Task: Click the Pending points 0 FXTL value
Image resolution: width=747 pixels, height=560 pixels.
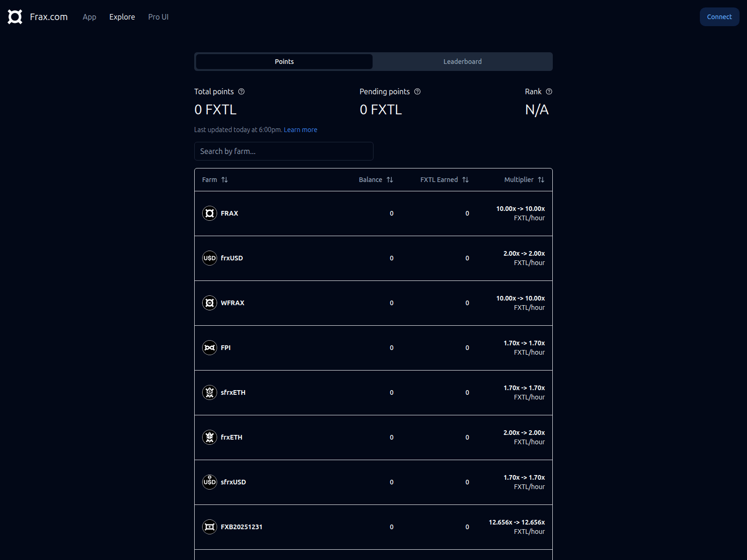Action: [x=381, y=110]
